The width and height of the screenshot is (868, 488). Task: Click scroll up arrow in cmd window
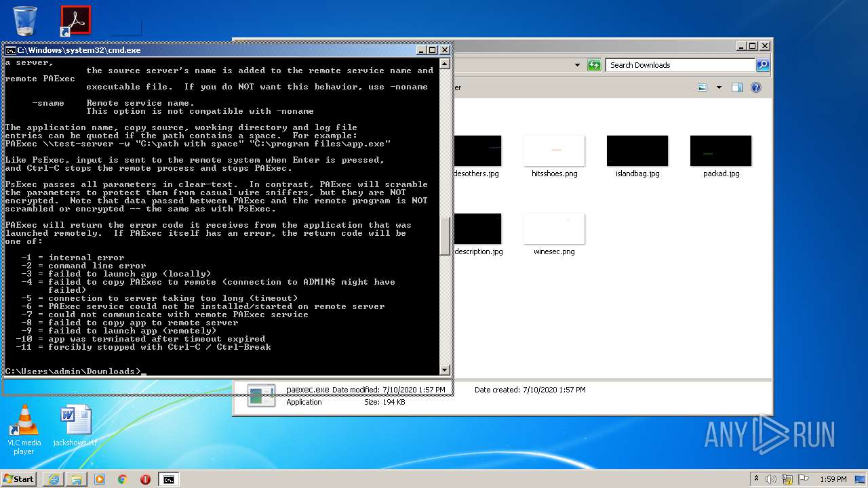(x=445, y=64)
